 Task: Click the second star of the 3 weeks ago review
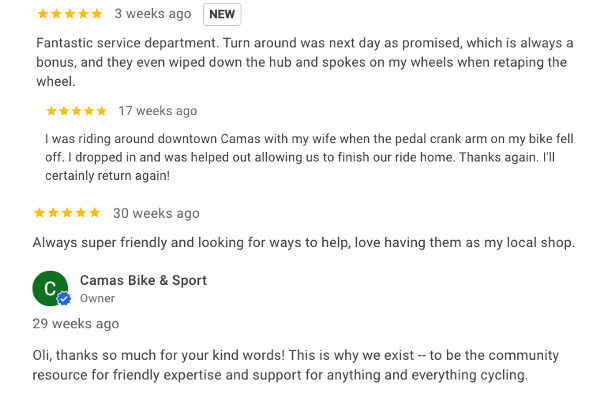[x=56, y=14]
